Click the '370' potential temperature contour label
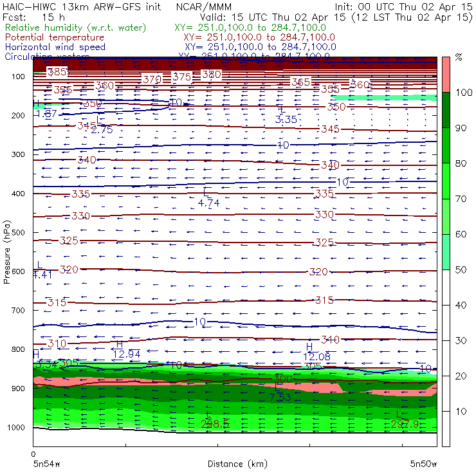The width and height of the screenshot is (476, 476). coord(152,80)
